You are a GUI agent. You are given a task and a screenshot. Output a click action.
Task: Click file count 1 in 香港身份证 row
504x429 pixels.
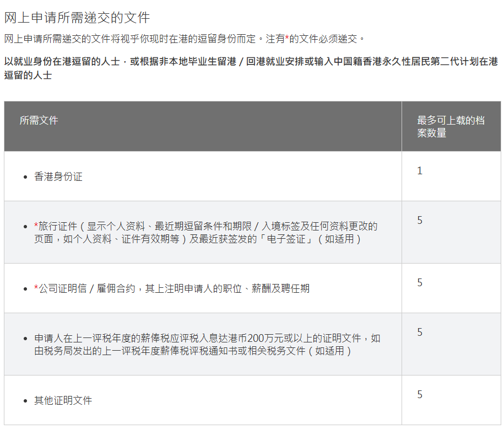click(x=420, y=171)
